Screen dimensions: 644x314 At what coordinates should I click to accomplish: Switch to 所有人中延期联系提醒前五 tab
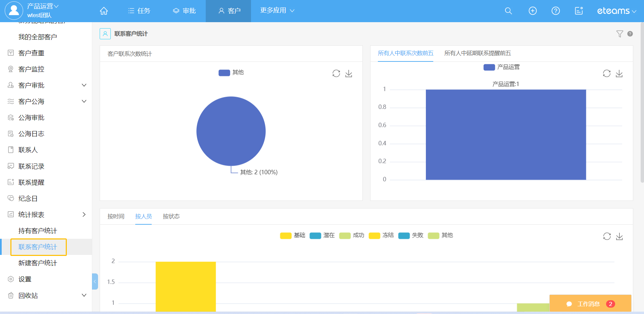(x=477, y=53)
